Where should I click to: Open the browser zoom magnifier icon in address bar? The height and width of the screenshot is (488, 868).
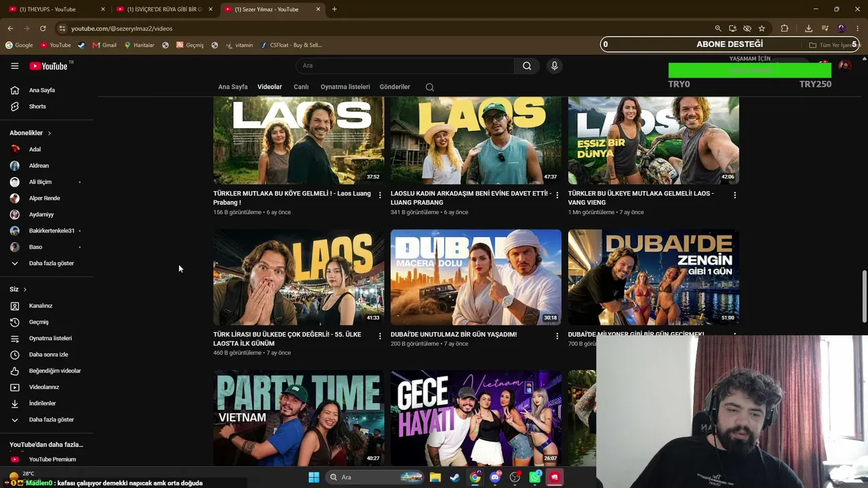click(718, 28)
